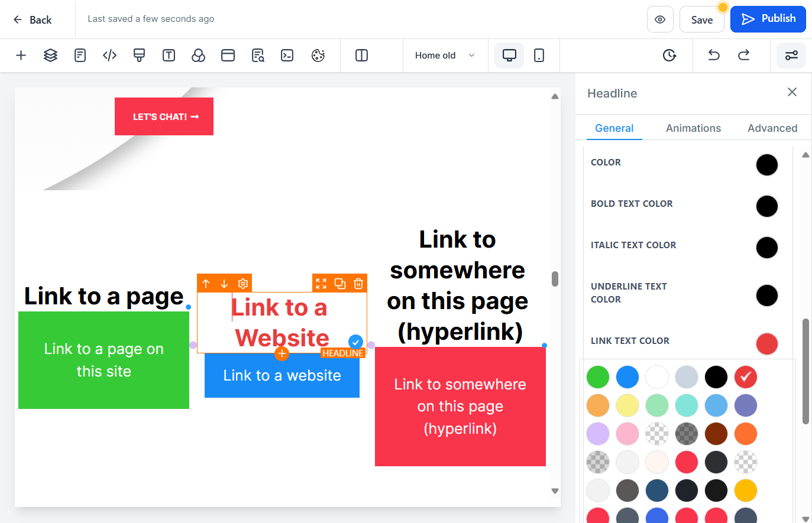Open the UNDERLINE TEXT COLOR swatch
The width and height of the screenshot is (812, 523).
[767, 295]
